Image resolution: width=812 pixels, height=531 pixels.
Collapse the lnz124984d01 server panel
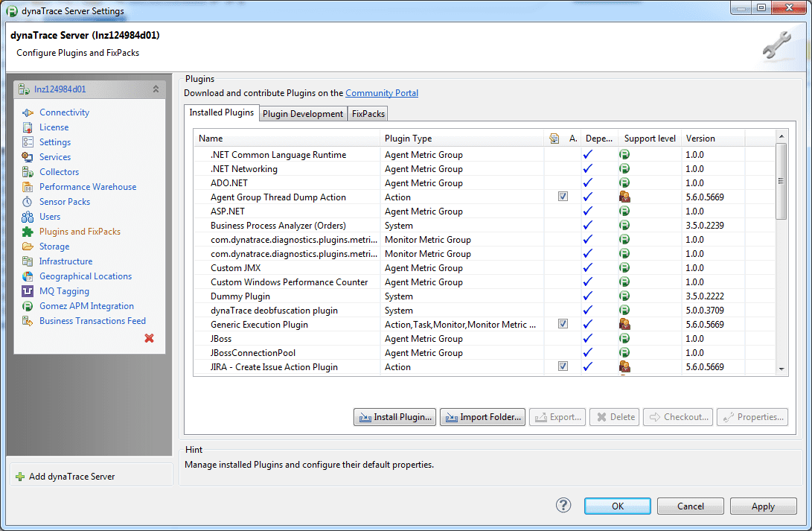click(x=156, y=89)
